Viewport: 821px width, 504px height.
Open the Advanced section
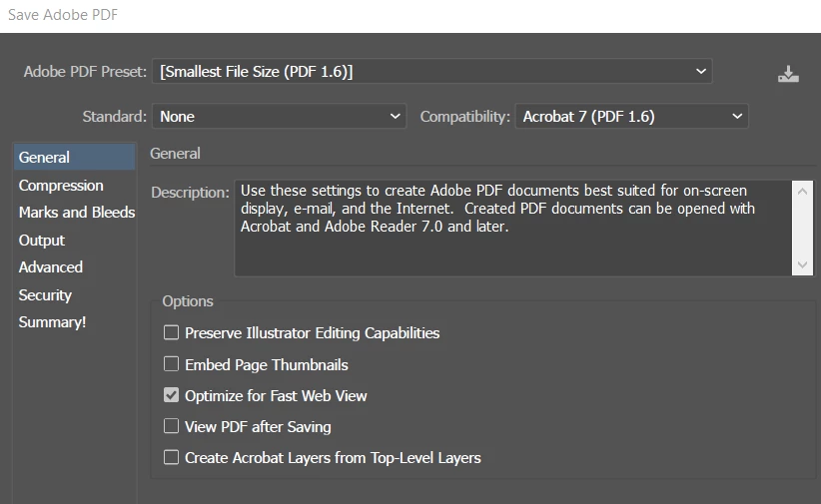coord(74,267)
